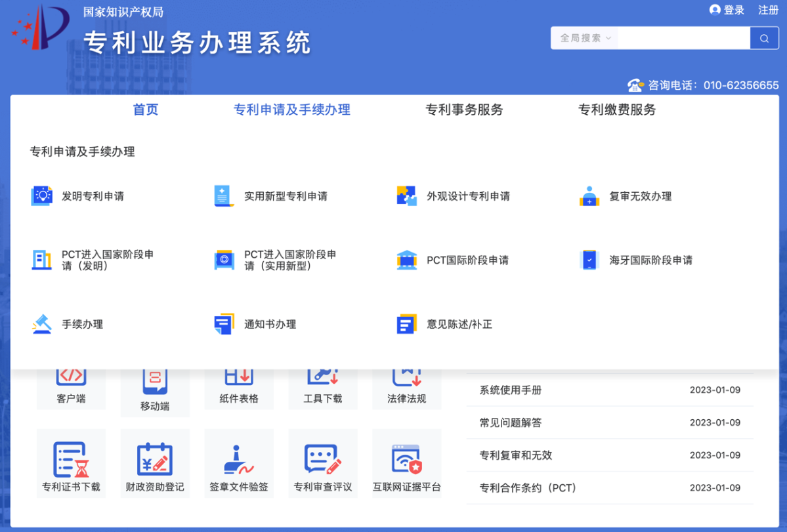
Task: Open 专利证书下载 icon tile
Action: [x=71, y=459]
